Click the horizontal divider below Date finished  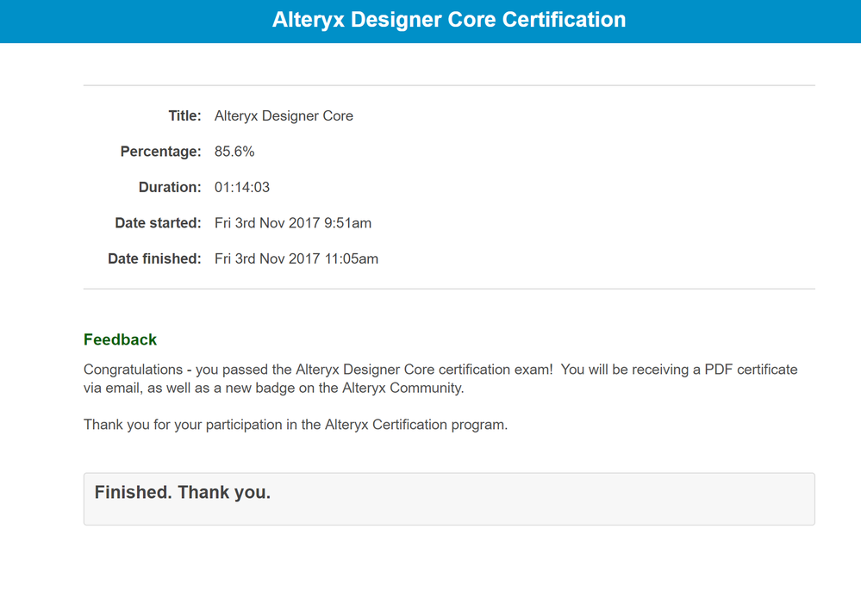[x=449, y=289]
